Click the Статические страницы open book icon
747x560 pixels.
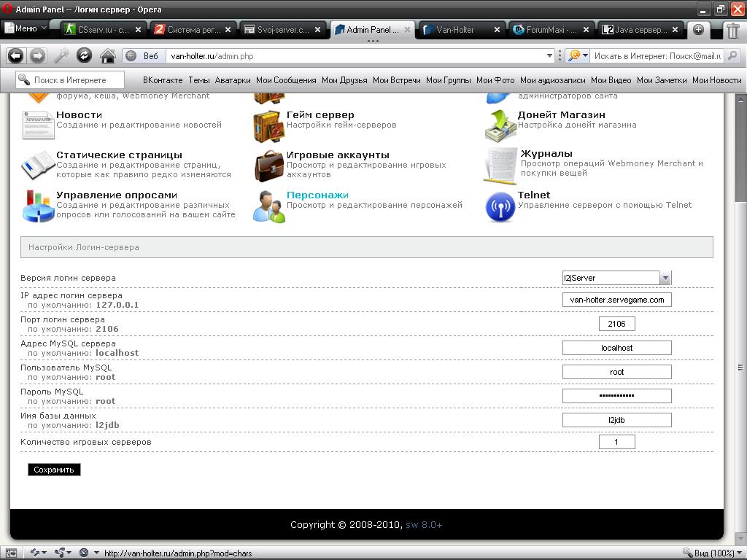(x=38, y=165)
